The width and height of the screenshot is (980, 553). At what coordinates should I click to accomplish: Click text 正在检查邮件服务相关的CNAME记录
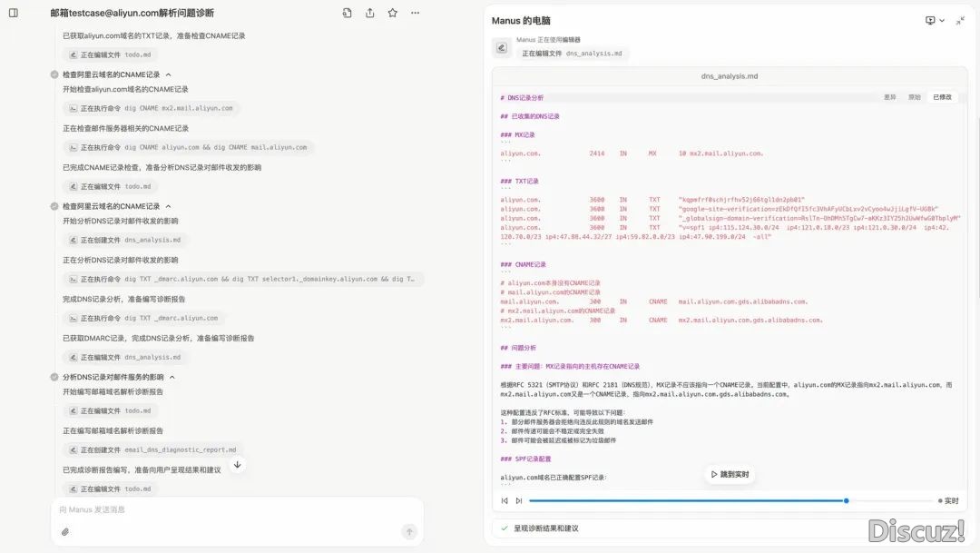coord(125,128)
